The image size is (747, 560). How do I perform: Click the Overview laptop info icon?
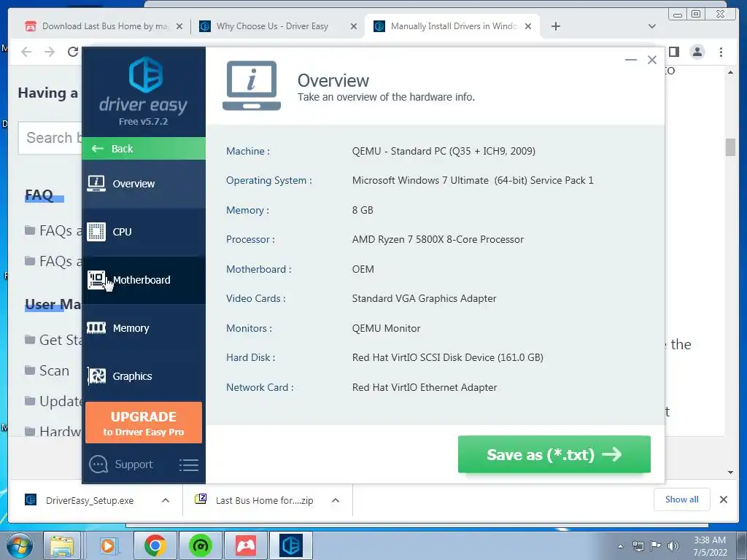tap(252, 86)
